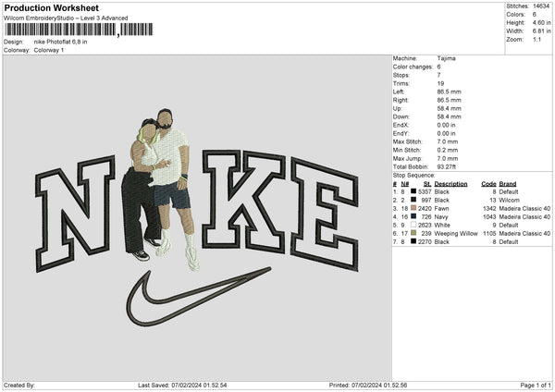This screenshot has width=555, height=392.
Task: Click the black swatch in stop row 2
Action: [x=413, y=200]
